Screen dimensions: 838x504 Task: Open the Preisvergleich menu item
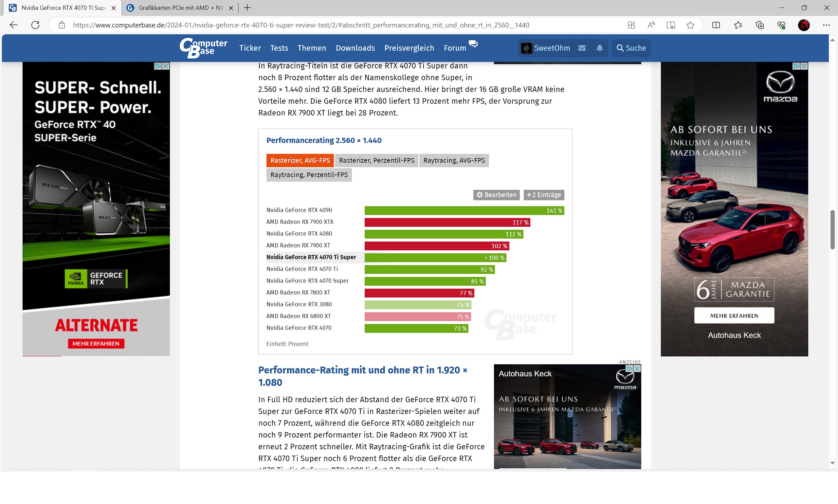point(409,48)
